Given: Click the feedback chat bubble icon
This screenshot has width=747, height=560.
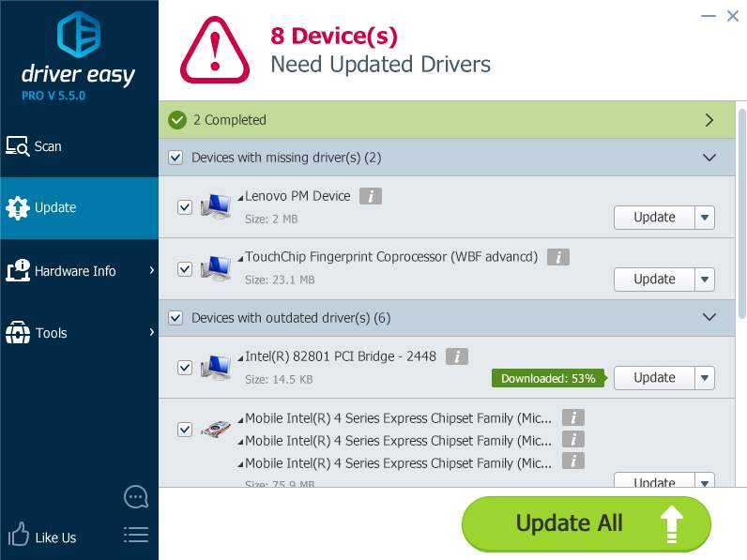Looking at the screenshot, I should [x=135, y=496].
